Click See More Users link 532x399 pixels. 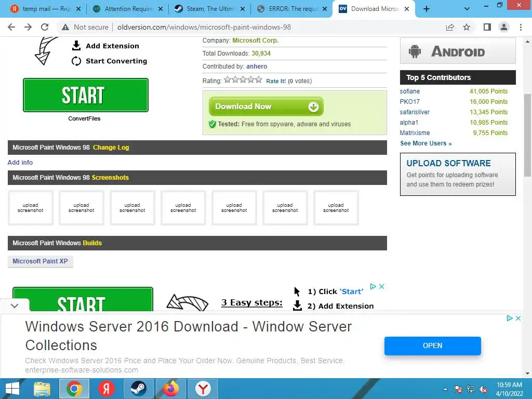tap(426, 143)
